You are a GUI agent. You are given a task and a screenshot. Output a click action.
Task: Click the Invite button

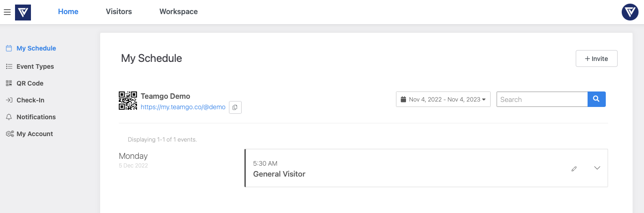(597, 59)
